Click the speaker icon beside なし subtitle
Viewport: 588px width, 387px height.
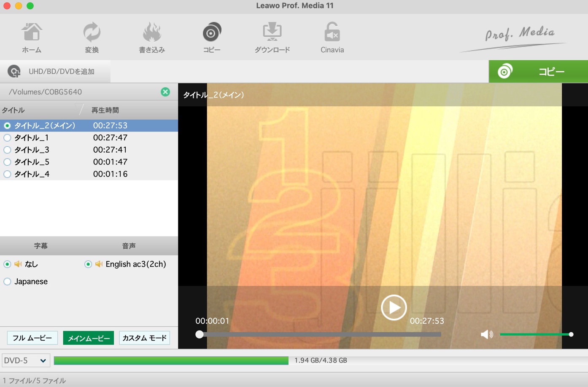click(x=18, y=264)
